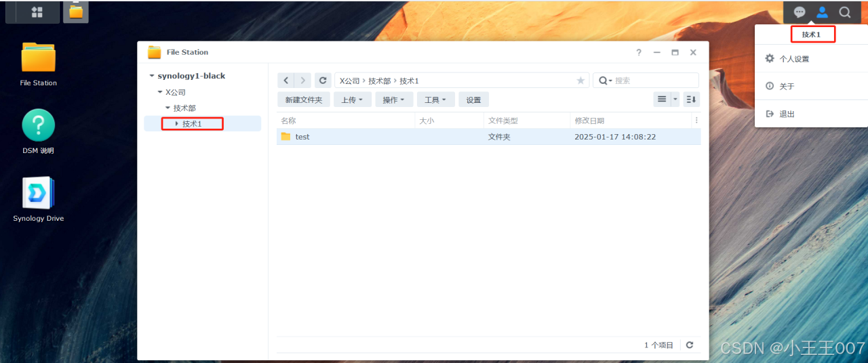Sort by the 修改日期 column header

tap(631, 121)
